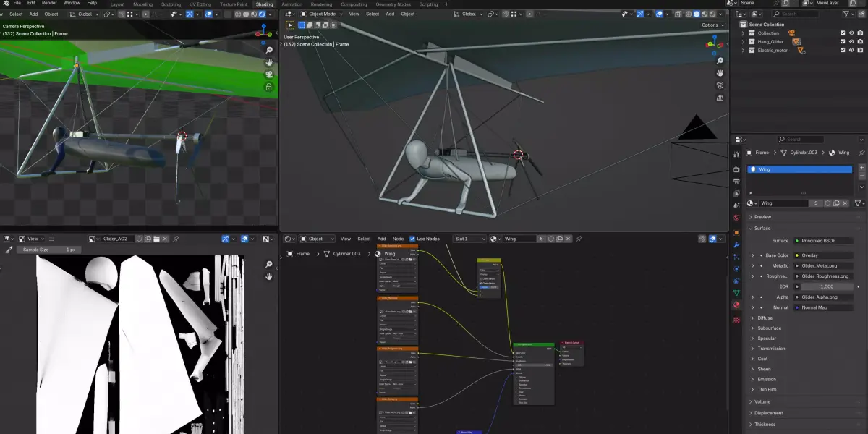The height and width of the screenshot is (434, 868).
Task: Uncheck the Electric_motor collection exclude checkbox
Action: [x=843, y=51]
